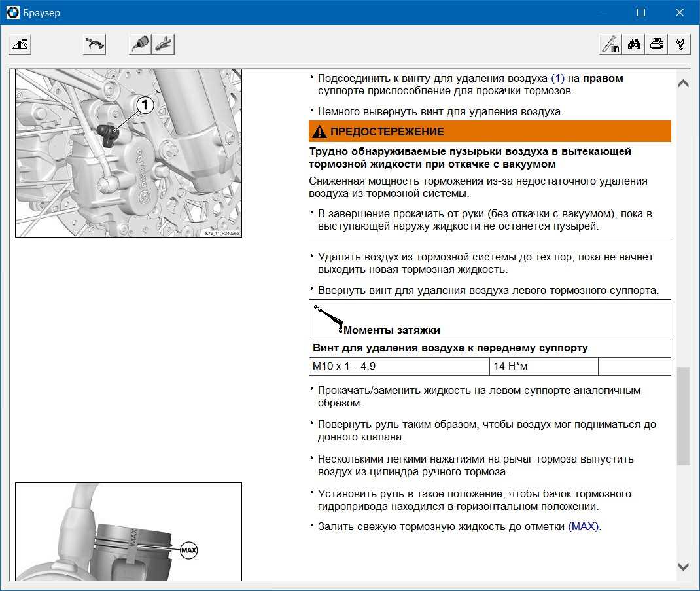Maximize the Браузер window

pos(640,12)
